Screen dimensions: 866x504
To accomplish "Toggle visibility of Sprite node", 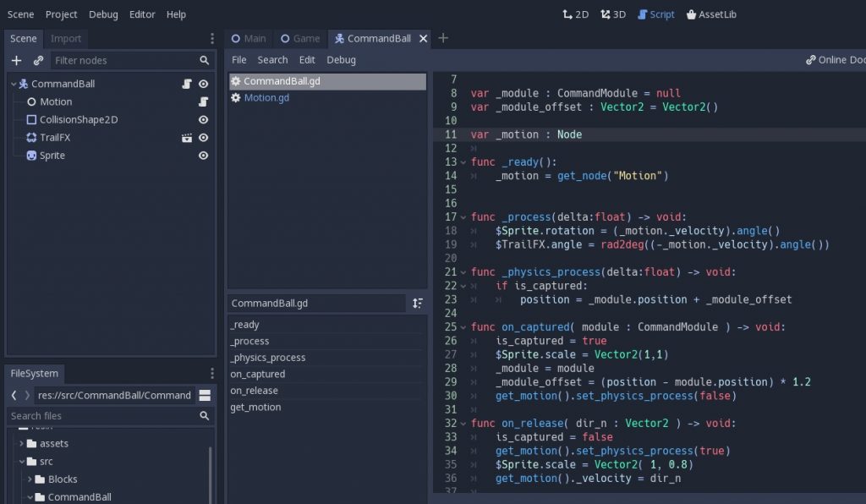I will [x=203, y=156].
